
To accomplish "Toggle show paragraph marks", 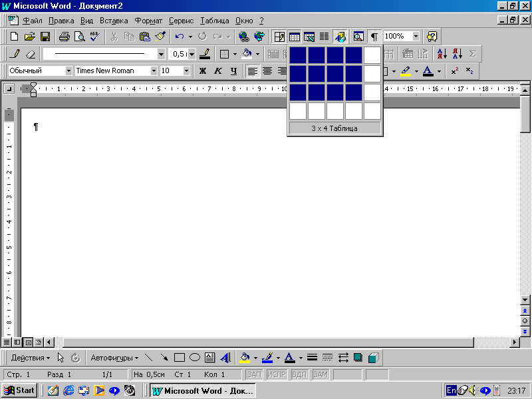I will click(x=374, y=37).
